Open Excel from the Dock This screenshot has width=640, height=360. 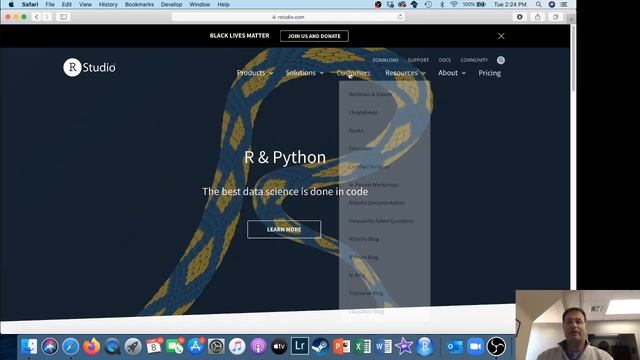[x=362, y=347]
